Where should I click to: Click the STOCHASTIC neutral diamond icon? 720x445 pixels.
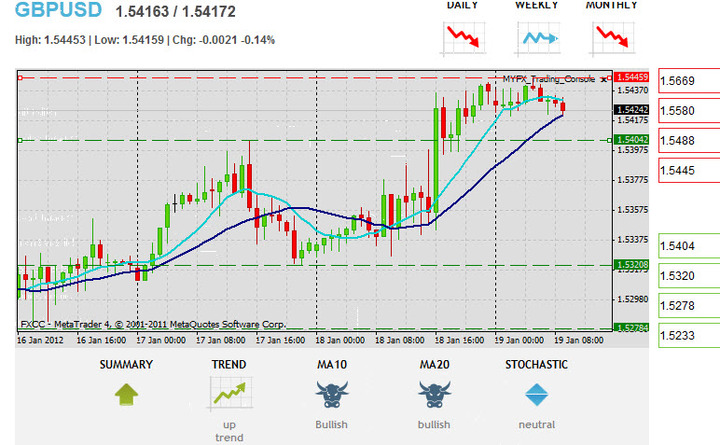tap(539, 394)
